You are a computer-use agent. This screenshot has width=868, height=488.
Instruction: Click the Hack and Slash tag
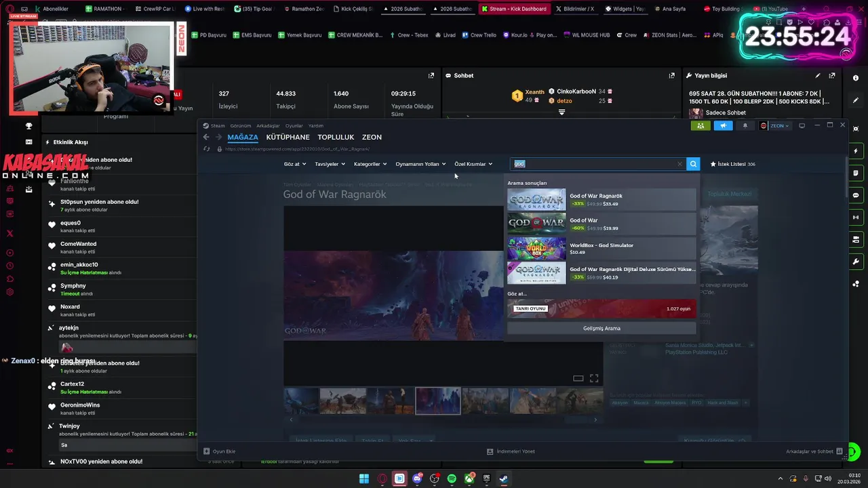tap(723, 403)
